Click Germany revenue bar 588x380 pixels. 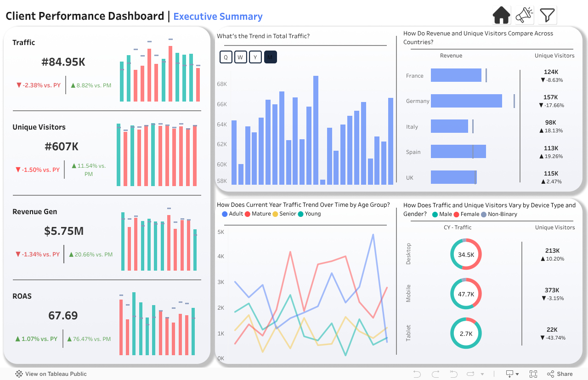tap(466, 101)
